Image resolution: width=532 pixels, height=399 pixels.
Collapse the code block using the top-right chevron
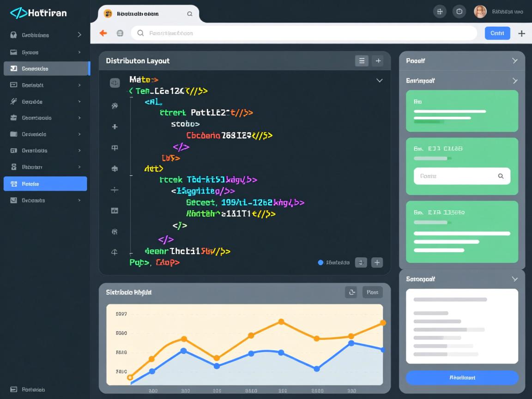[379, 80]
